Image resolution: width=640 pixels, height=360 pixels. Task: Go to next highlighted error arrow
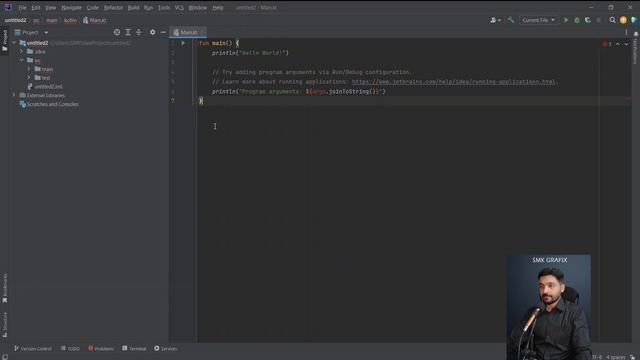click(626, 44)
